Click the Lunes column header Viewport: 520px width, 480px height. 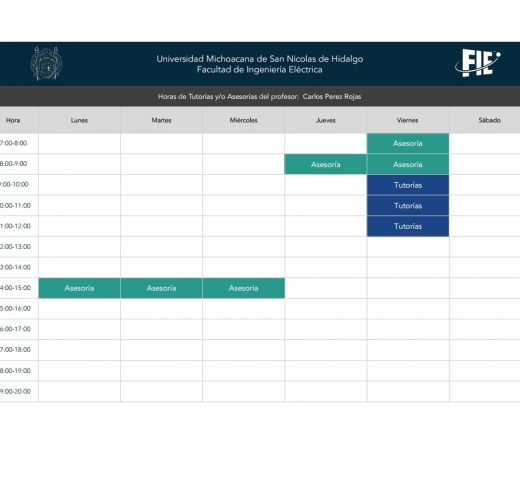click(x=79, y=120)
